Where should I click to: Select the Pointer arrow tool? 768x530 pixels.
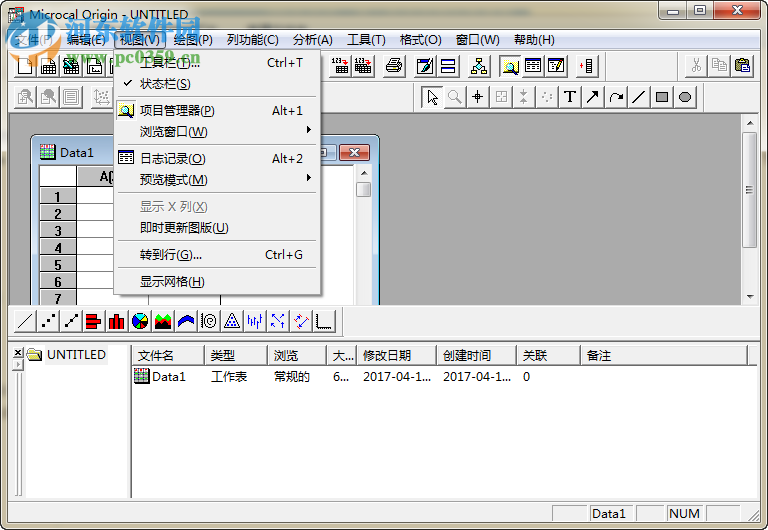point(432,97)
